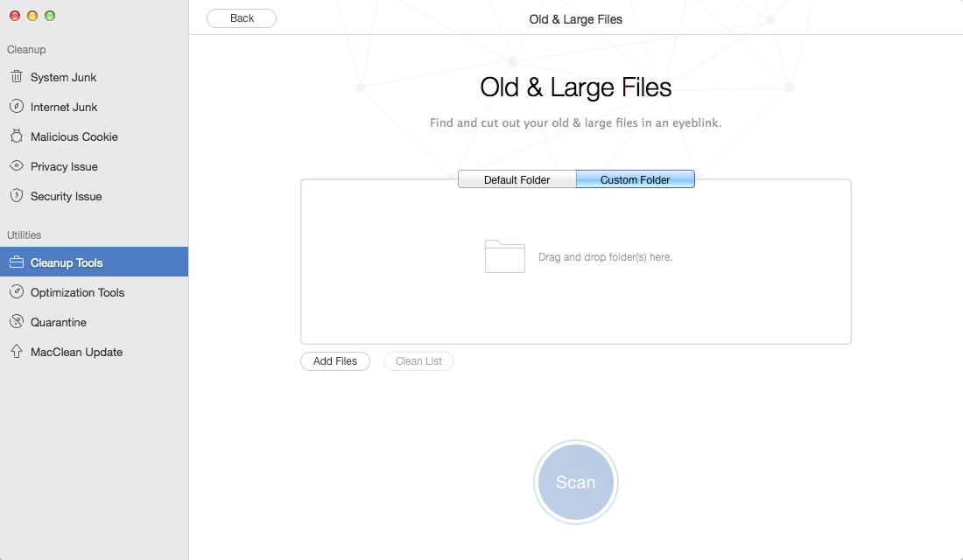Start the scan with Scan button
Screen dimensions: 963x560
pyautogui.click(x=575, y=482)
